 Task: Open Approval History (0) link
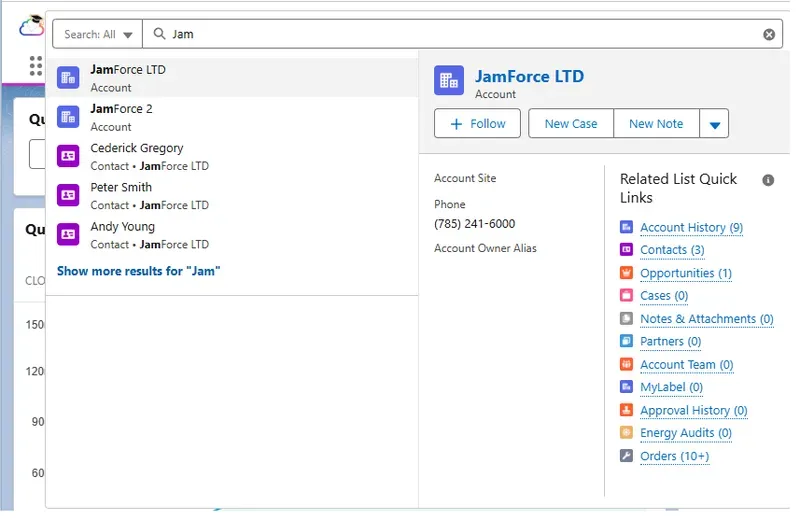(693, 411)
